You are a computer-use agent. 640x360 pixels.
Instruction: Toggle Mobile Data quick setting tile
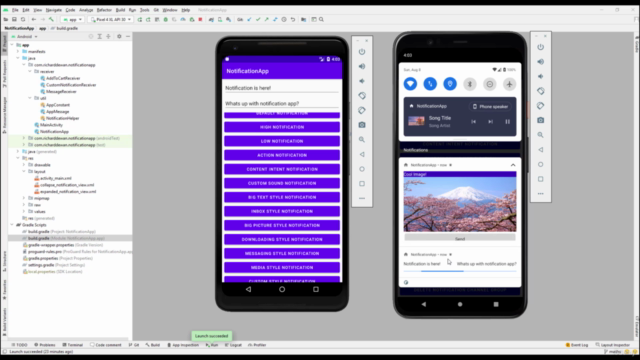(430, 84)
